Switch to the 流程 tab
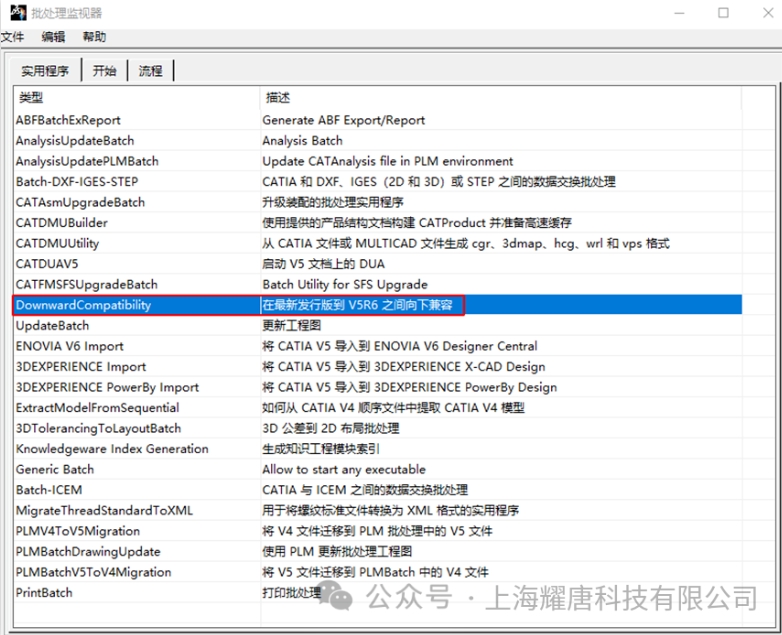 click(x=151, y=71)
